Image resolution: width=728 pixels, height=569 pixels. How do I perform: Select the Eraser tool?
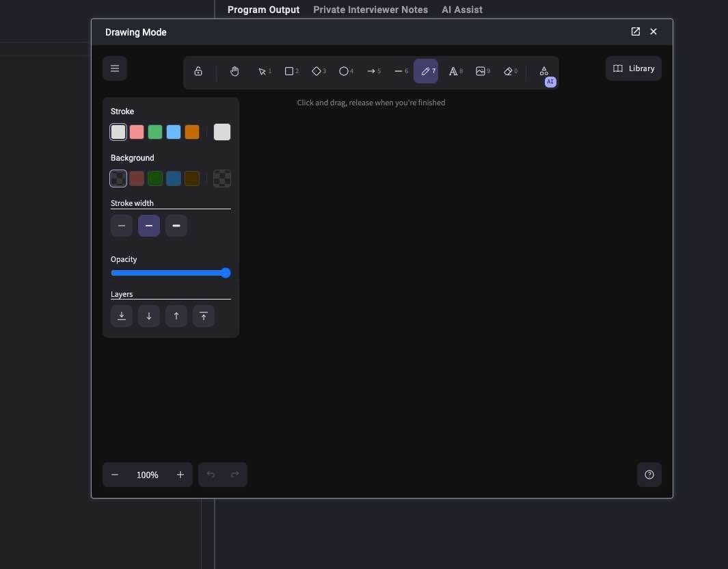pos(509,71)
